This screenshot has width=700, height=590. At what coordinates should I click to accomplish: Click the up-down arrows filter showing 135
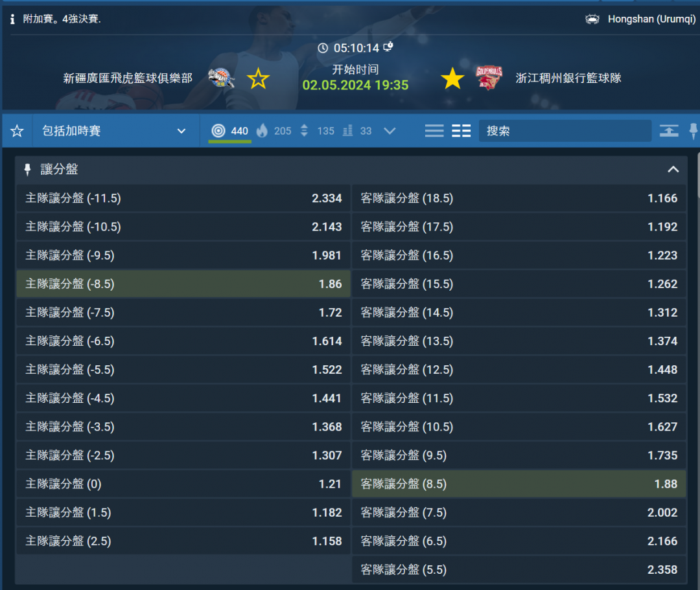point(317,131)
